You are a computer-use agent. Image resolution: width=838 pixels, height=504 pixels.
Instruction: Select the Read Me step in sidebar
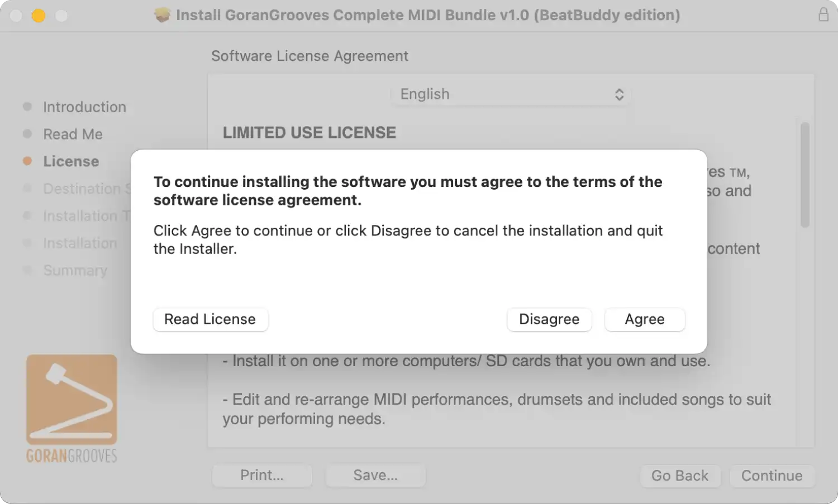[x=73, y=134]
